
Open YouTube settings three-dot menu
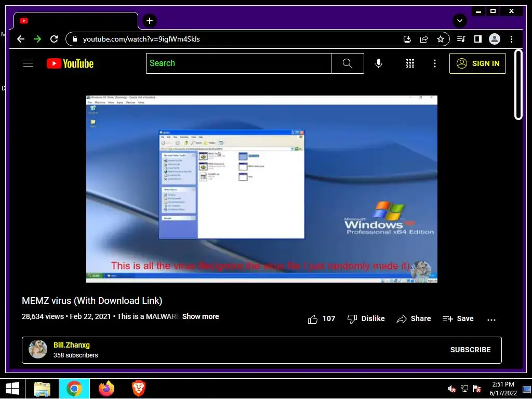(435, 63)
